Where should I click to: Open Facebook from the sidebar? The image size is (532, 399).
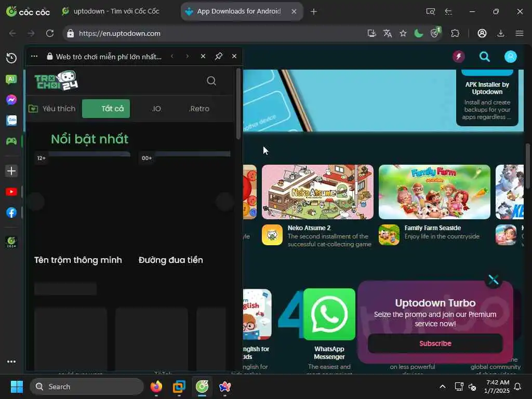pyautogui.click(x=11, y=212)
